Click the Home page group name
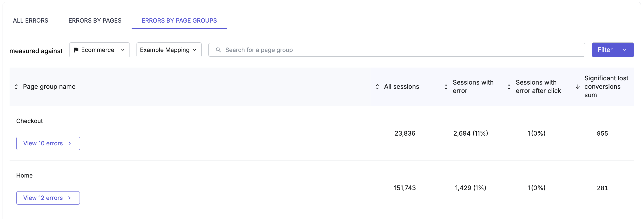The image size is (644, 219). (24, 175)
